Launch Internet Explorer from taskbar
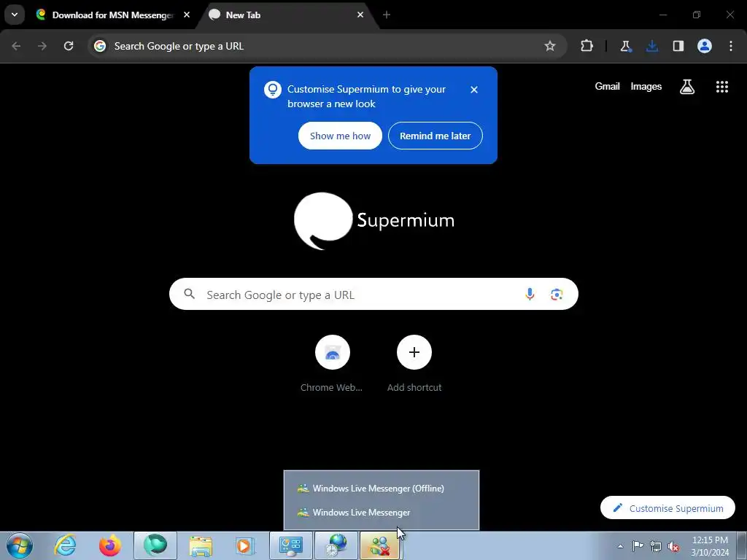 point(66,545)
